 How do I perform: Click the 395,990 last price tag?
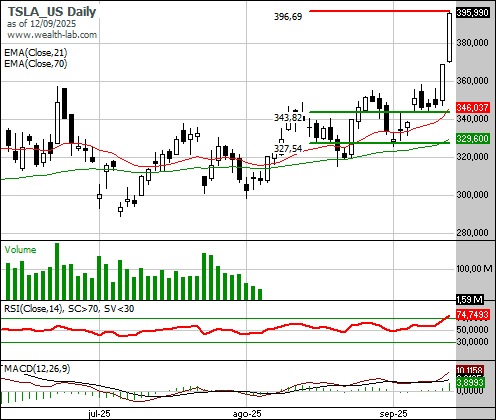(x=473, y=13)
